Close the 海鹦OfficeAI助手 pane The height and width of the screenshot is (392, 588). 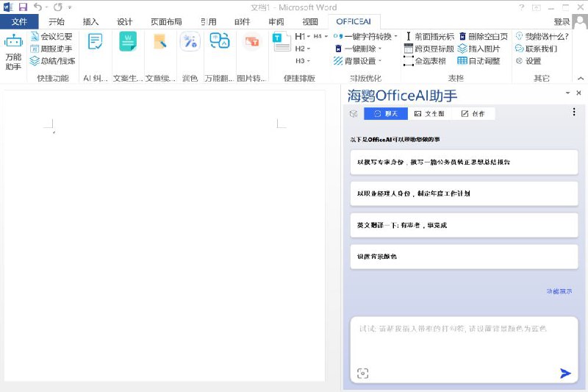pyautogui.click(x=578, y=93)
